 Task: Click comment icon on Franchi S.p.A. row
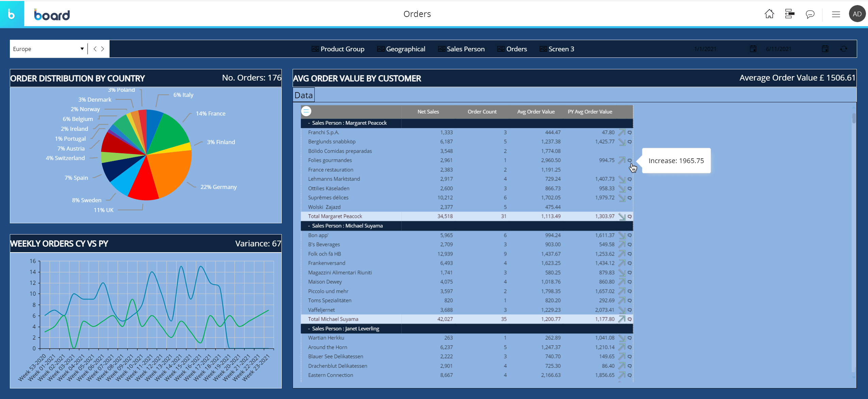click(629, 133)
